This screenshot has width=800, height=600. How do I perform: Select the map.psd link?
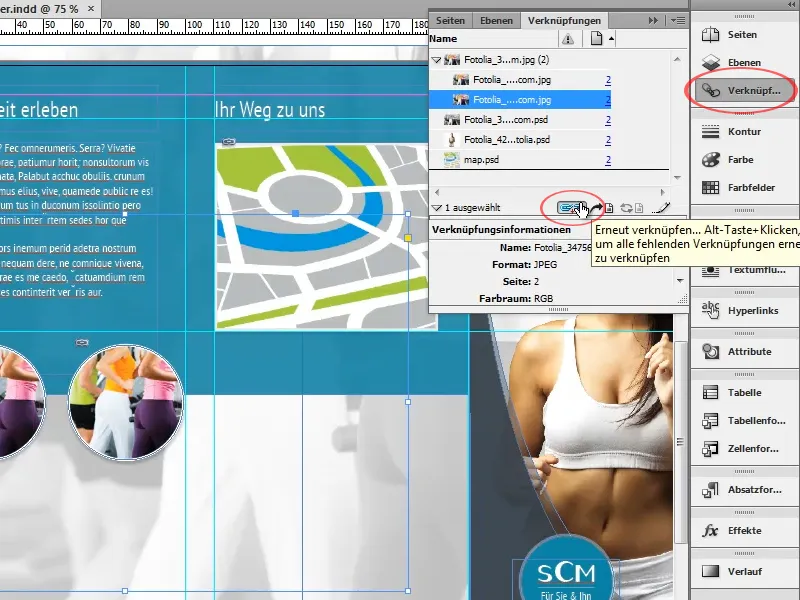[x=520, y=160]
